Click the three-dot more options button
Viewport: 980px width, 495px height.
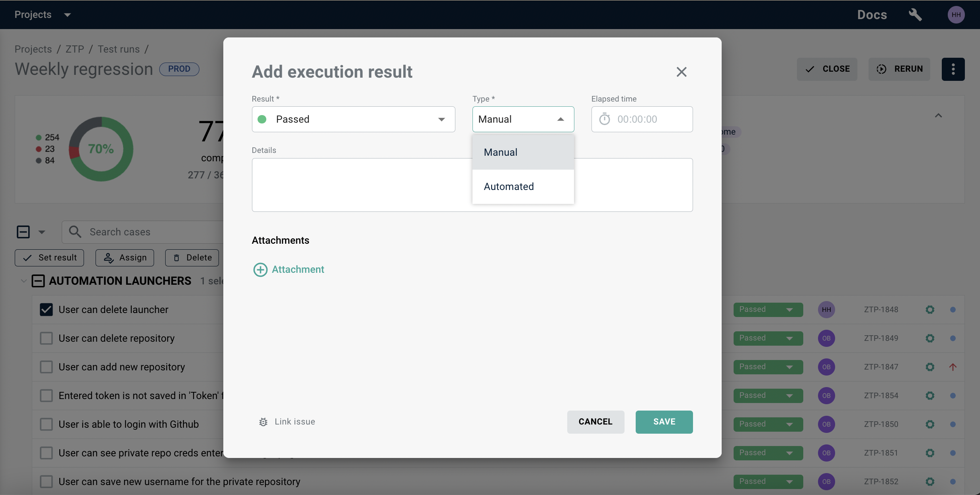pyautogui.click(x=953, y=69)
